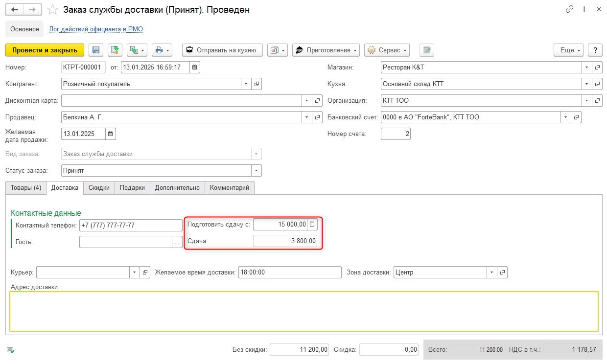Go back with left arrow button

[x=15, y=10]
